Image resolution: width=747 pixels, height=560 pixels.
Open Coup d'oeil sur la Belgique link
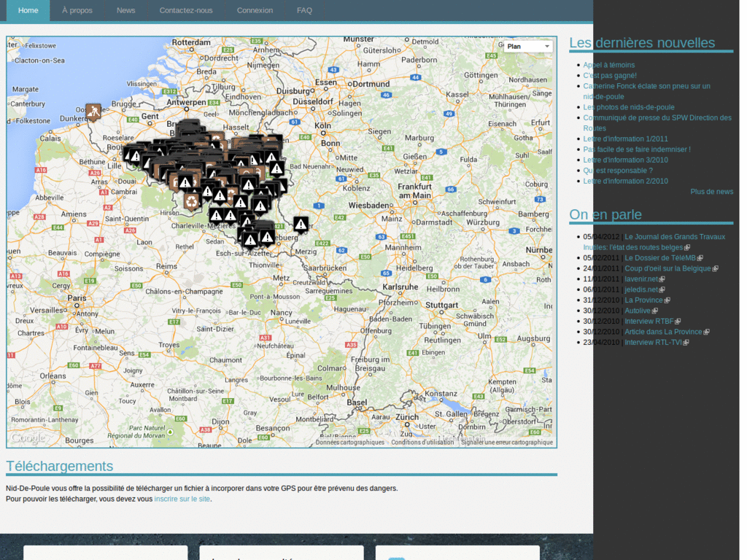pyautogui.click(x=667, y=268)
